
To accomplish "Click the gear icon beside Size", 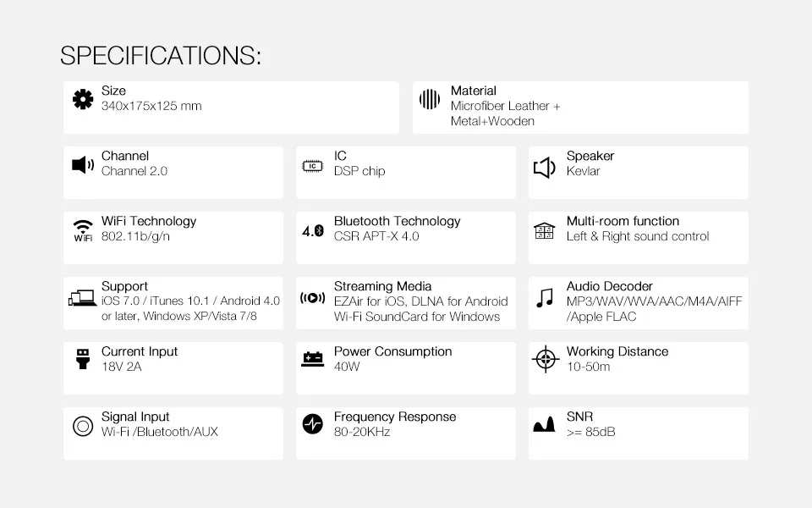I will (x=83, y=99).
